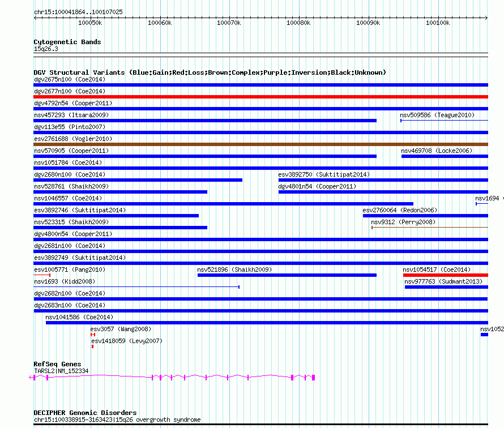
Task: Click the 100070k ruler position
Action: [229, 23]
